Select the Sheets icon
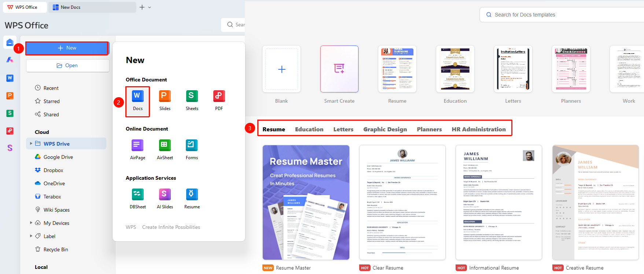 [192, 96]
